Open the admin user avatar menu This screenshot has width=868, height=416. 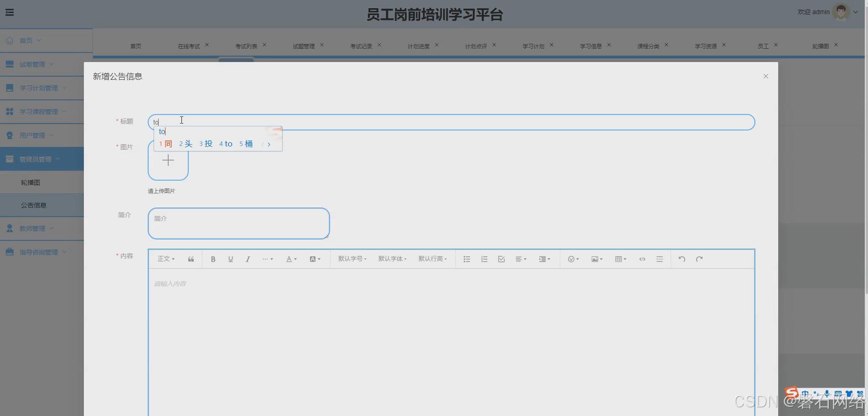coord(841,12)
